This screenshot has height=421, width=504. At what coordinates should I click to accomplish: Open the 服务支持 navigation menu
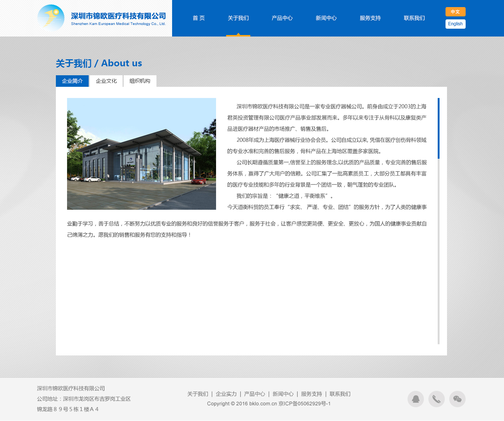point(370,18)
